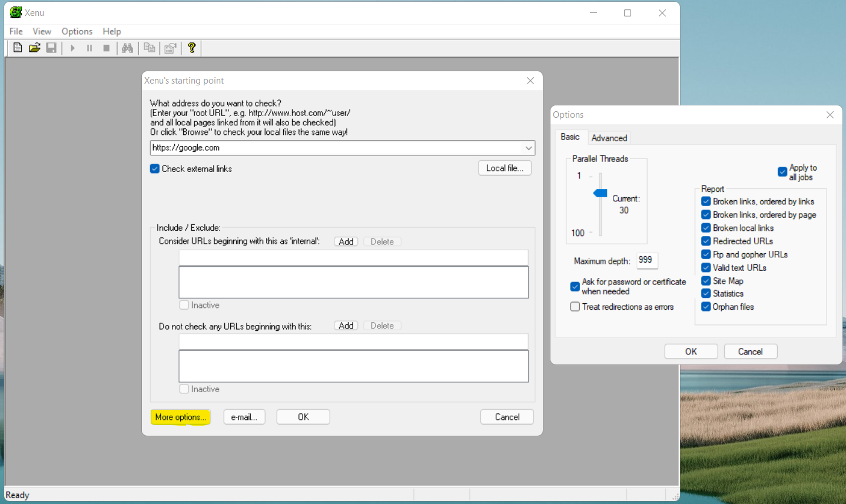Click the do-not-check URL entry text field
846x504 pixels.
tap(353, 341)
